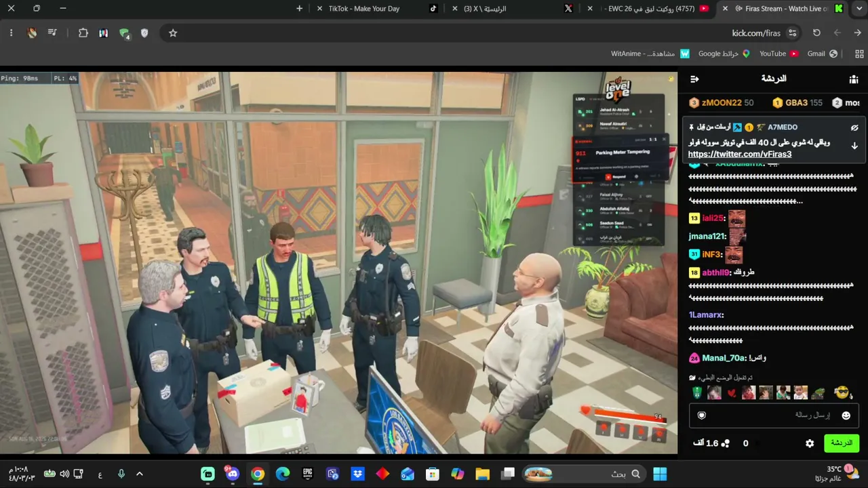Reload the page
Viewport: 868px width, 488px height.
point(816,33)
